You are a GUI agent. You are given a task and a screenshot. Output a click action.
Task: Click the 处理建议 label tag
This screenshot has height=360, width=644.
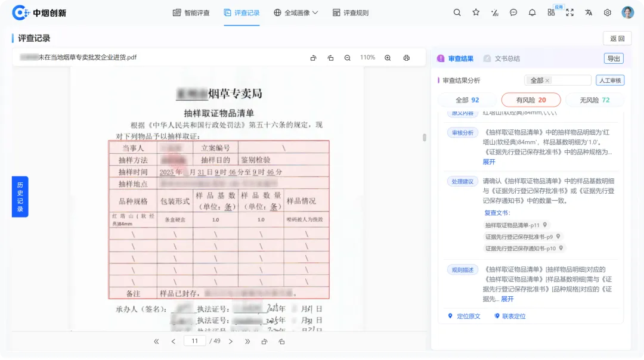point(463,181)
